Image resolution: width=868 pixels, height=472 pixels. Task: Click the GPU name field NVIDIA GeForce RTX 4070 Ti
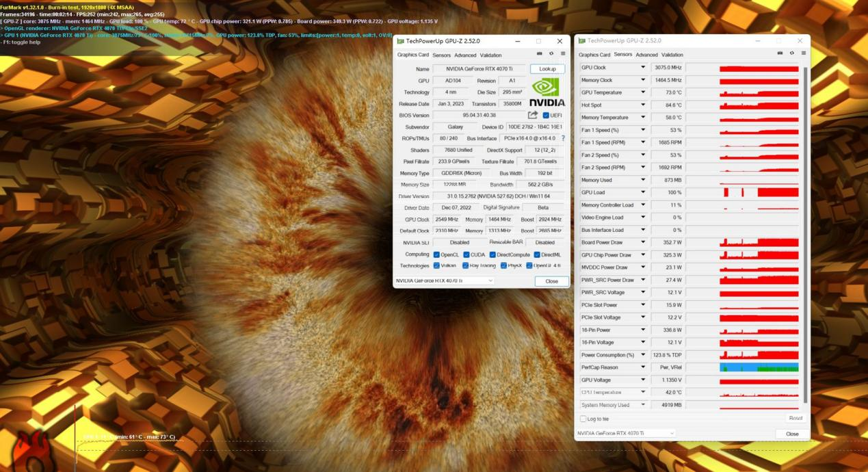[479, 69]
